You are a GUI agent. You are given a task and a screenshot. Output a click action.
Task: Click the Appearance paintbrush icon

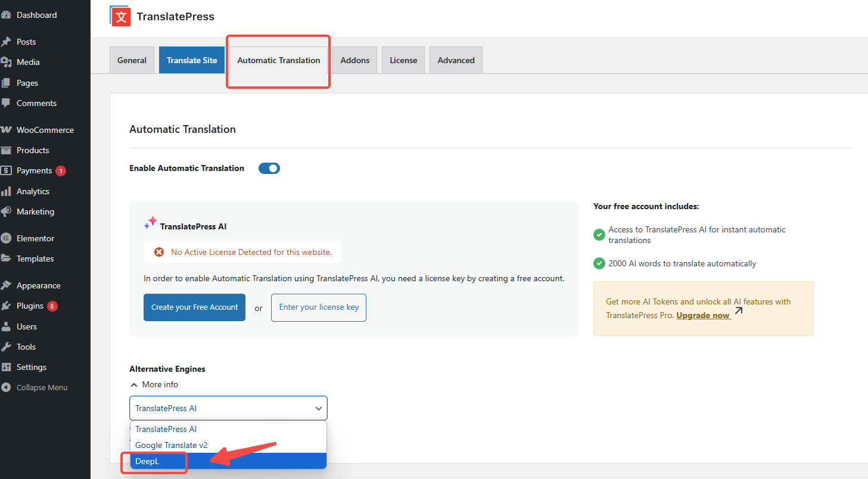click(x=6, y=285)
